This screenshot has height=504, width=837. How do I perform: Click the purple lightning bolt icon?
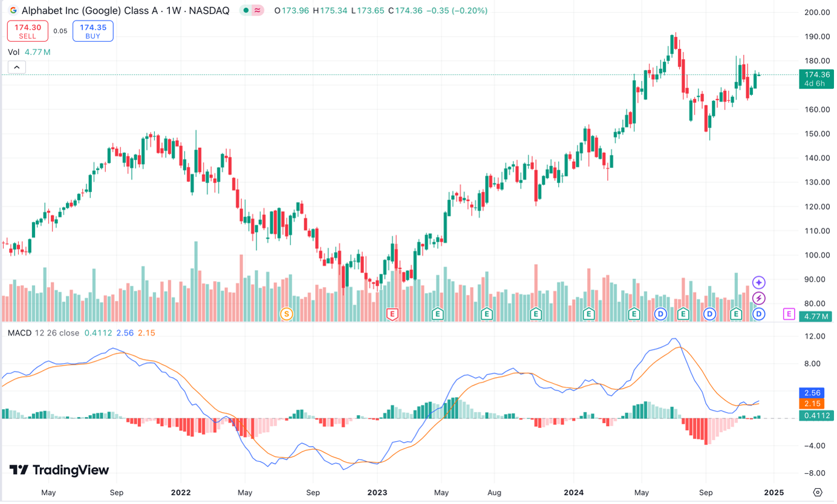coord(758,296)
